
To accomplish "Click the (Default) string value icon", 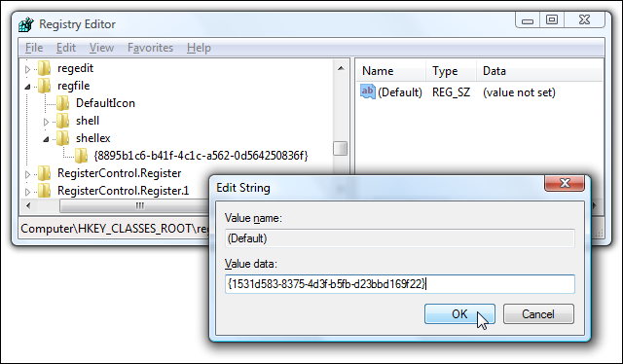I will (x=368, y=91).
